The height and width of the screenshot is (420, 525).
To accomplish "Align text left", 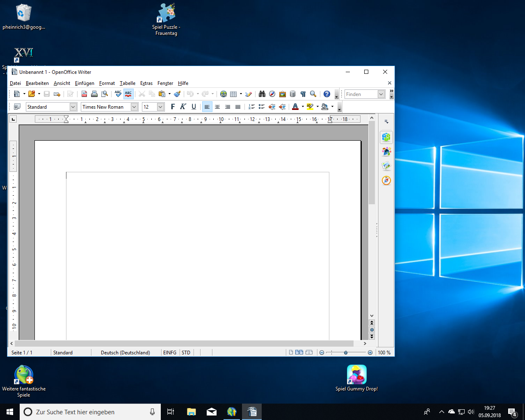I will [x=207, y=107].
